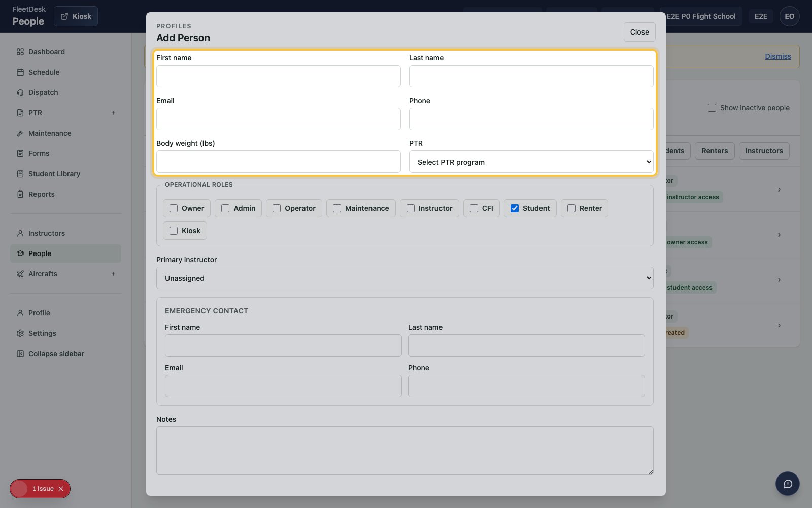This screenshot has height=508, width=812.
Task: Click the People graduation cap icon
Action: tap(20, 253)
